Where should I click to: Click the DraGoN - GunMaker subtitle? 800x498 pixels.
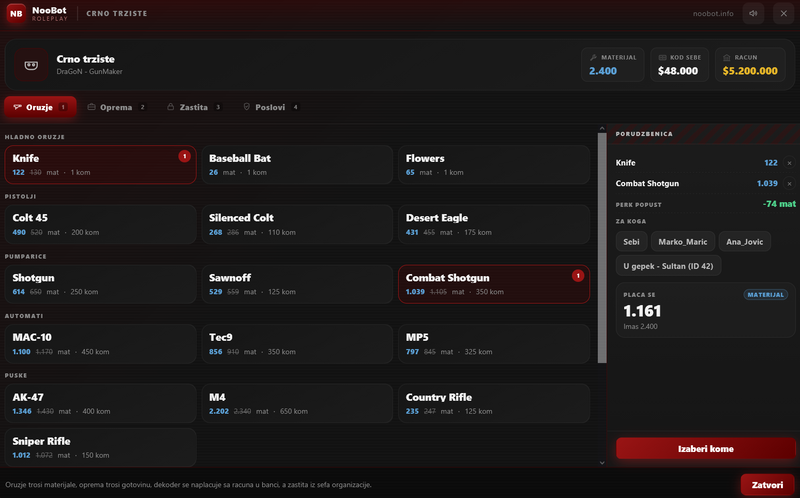coord(89,72)
